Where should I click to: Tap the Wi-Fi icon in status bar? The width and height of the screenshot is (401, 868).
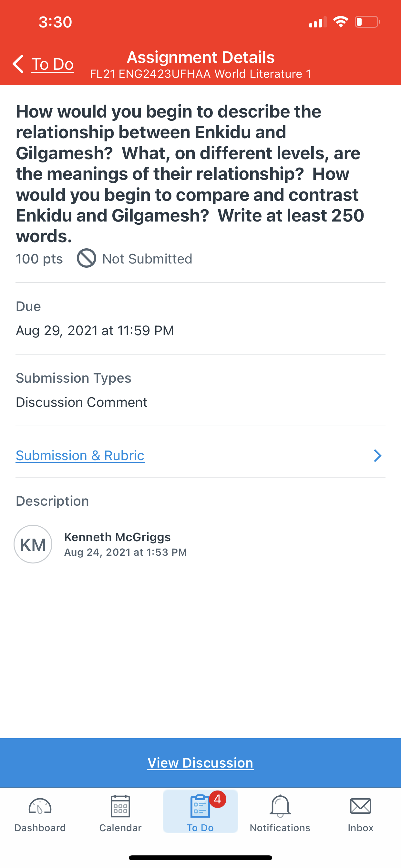point(341,22)
